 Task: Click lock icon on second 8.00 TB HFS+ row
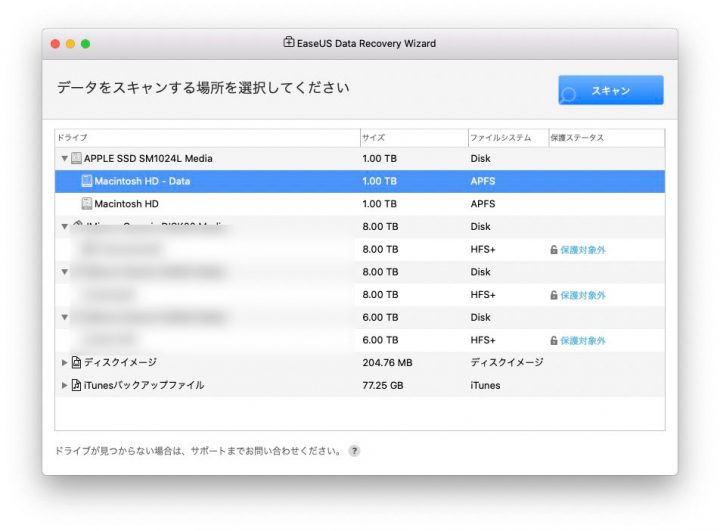click(554, 295)
